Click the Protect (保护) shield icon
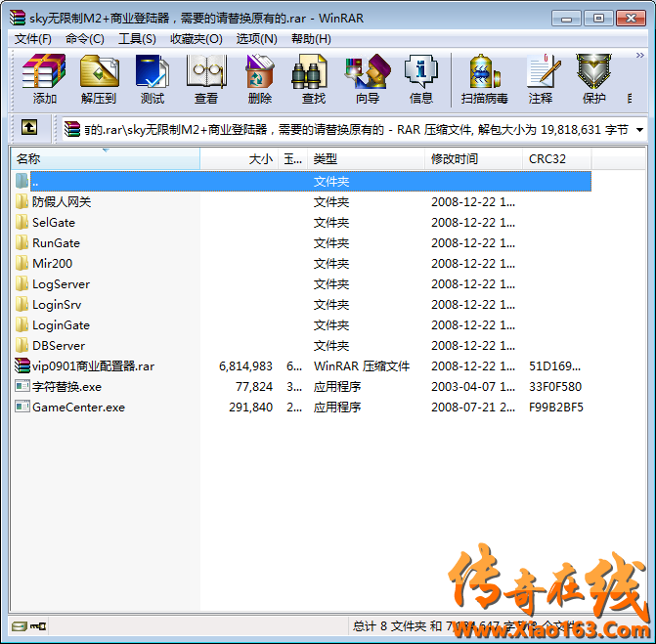This screenshot has width=656, height=644. (594, 79)
